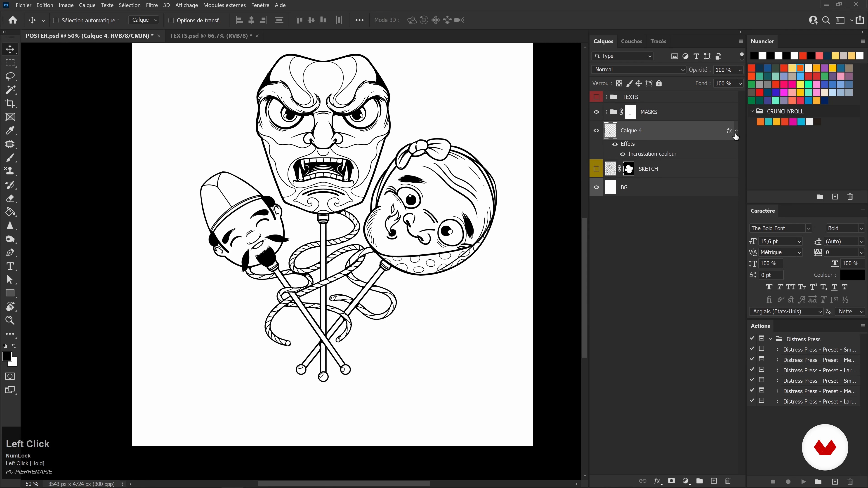Image resolution: width=868 pixels, height=488 pixels.
Task: Click the Caractère text color swatch
Action: (852, 275)
